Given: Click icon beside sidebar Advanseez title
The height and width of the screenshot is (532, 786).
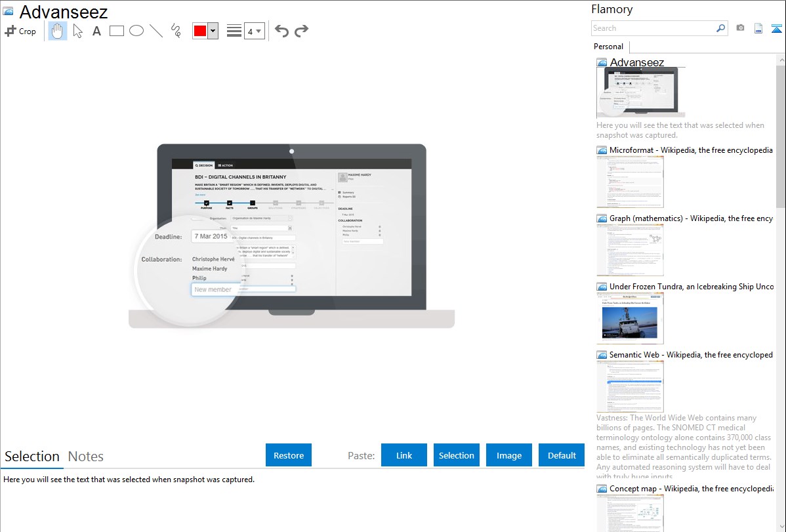Looking at the screenshot, I should [602, 63].
